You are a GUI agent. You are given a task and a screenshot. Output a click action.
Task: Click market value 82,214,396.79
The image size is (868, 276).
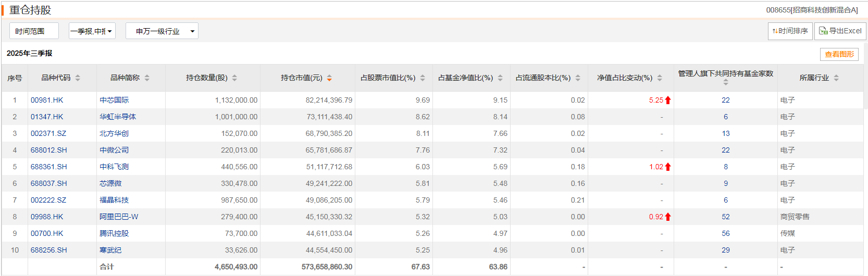point(329,101)
